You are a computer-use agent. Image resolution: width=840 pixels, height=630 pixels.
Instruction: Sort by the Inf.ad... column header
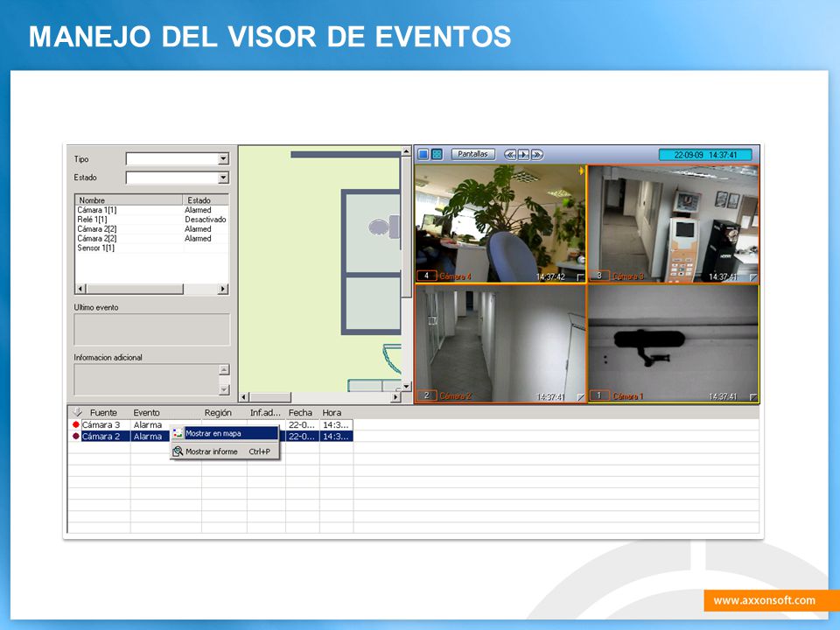point(265,412)
